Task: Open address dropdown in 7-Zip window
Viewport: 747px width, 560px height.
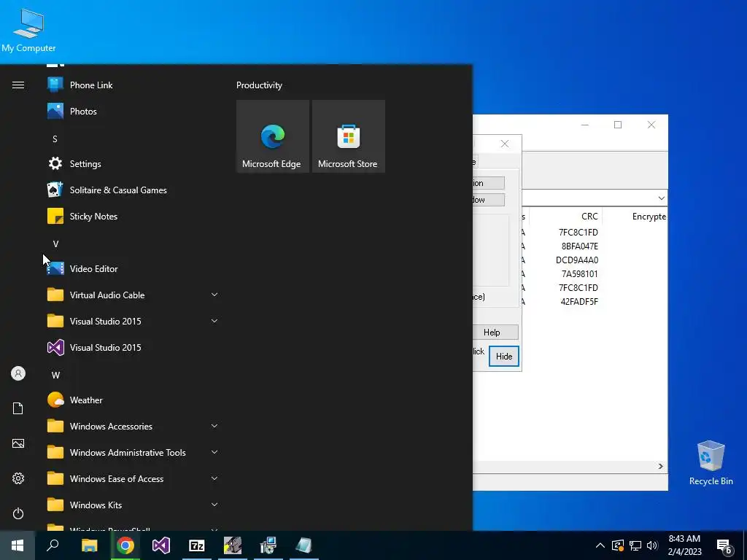Action: point(661,198)
